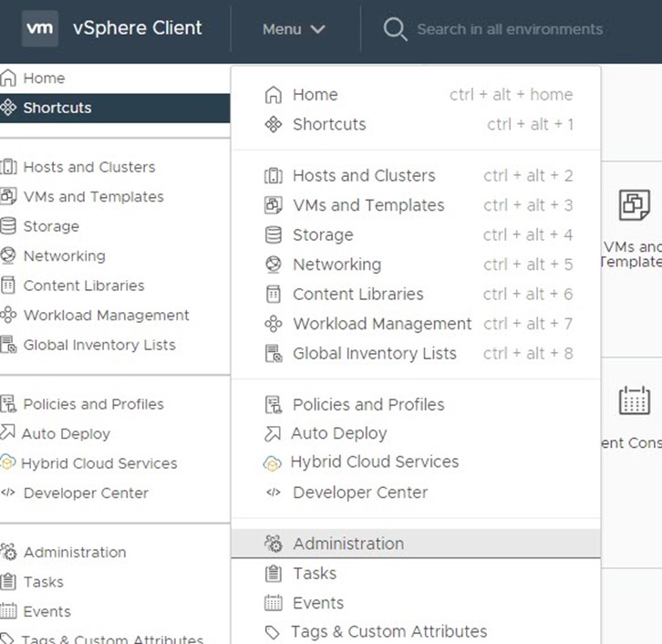
Task: Click the vSphere Client title
Action: tap(137, 28)
